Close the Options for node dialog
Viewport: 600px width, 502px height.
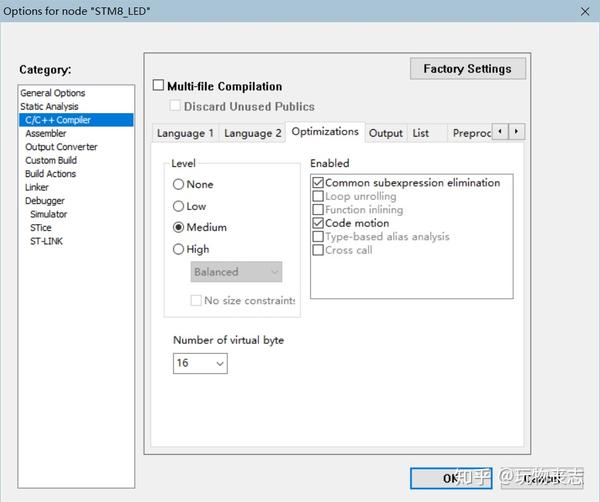click(x=585, y=11)
